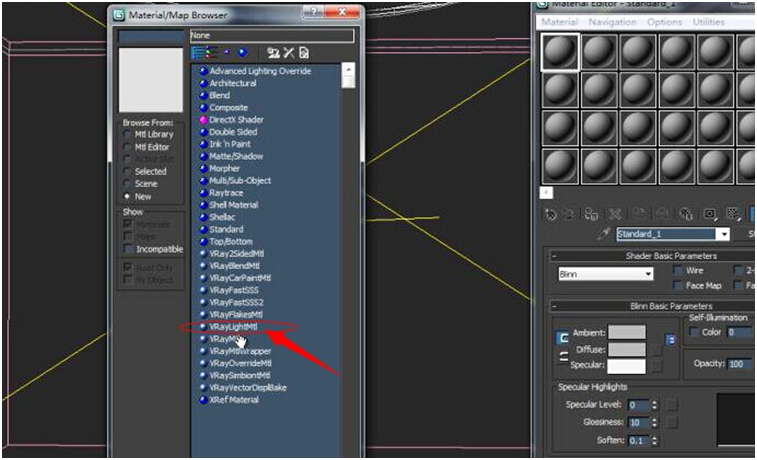Screen dimensions: 757x460
Task: Click the None name field in browser
Action: tap(272, 35)
